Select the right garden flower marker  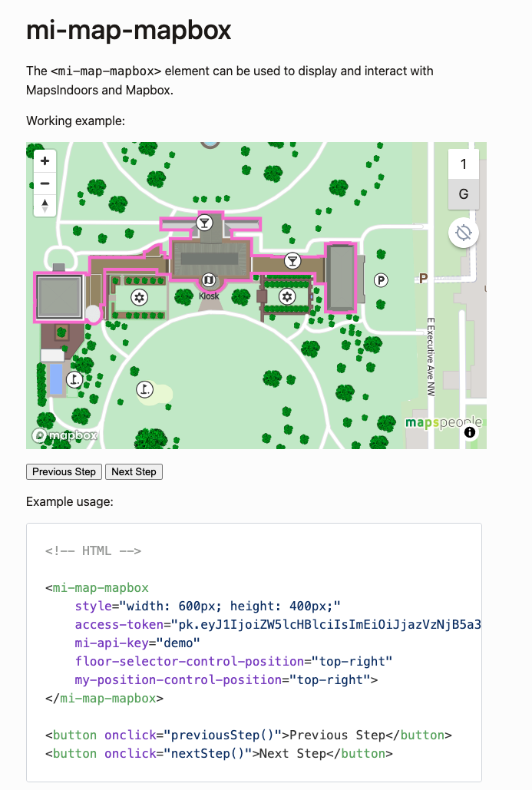coord(287,296)
